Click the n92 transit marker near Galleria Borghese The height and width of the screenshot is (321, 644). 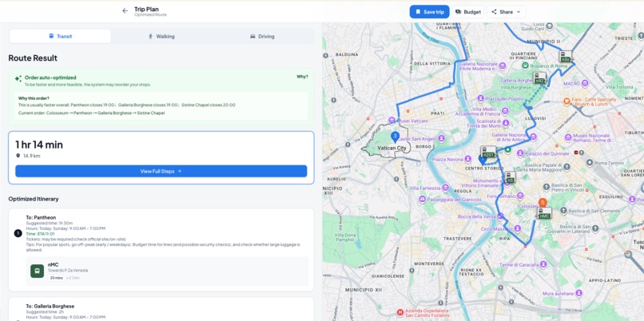click(539, 78)
